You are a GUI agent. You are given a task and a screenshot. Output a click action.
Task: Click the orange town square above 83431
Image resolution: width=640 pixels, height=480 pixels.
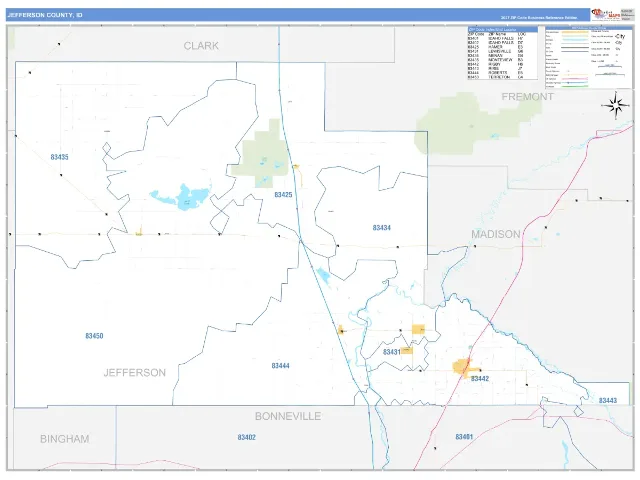(x=418, y=329)
